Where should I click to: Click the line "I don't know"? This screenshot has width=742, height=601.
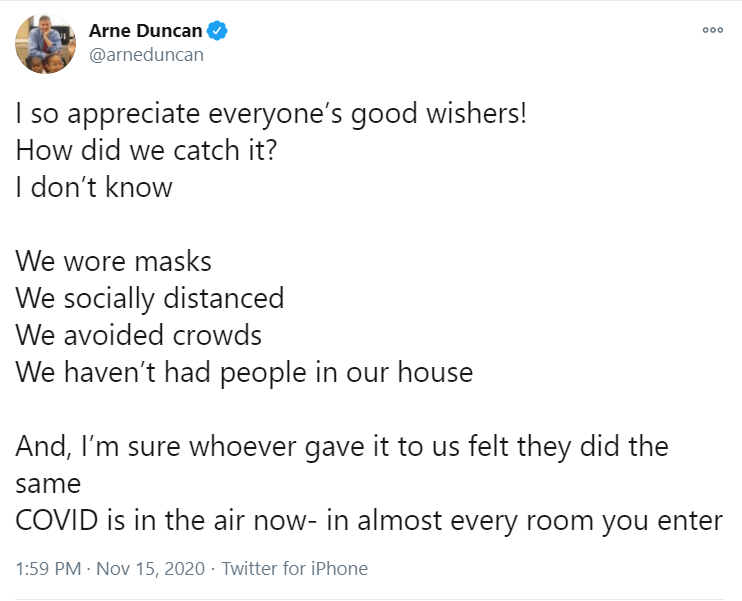click(94, 187)
